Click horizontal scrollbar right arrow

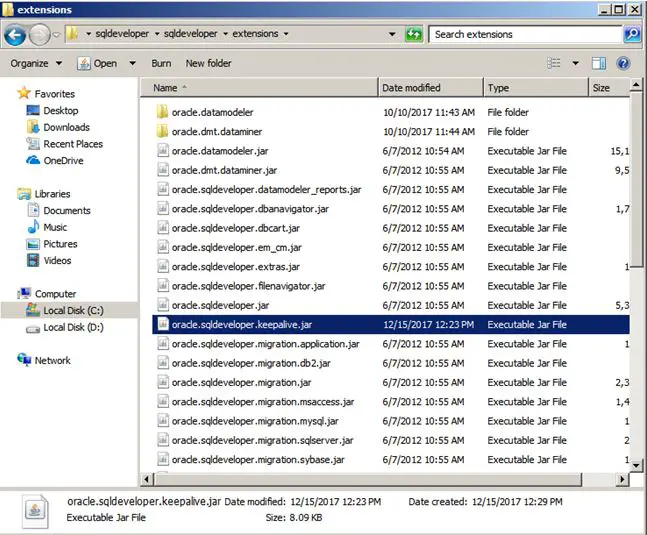622,479
